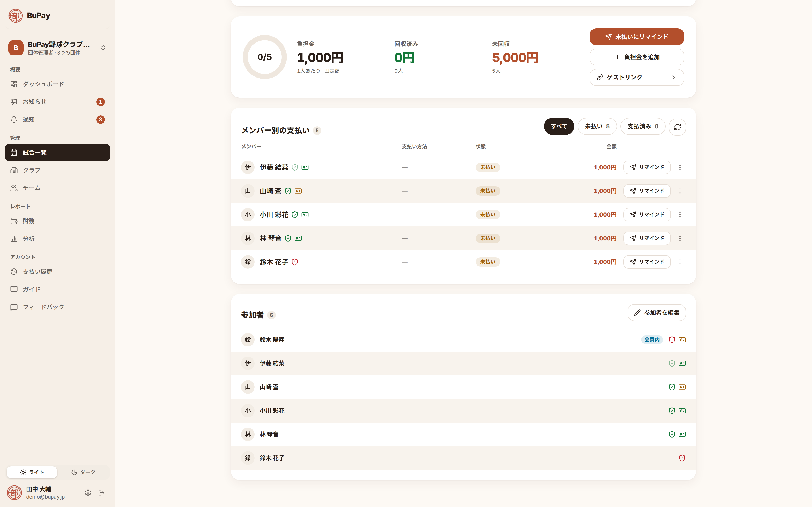Click the refresh icon beside payment filters

(x=677, y=127)
